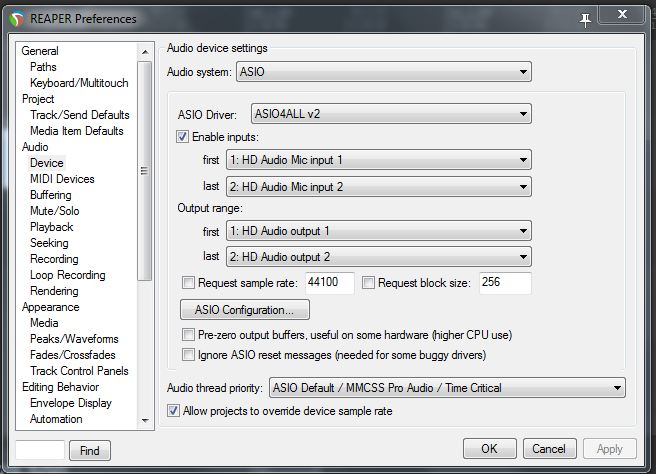This screenshot has height=474, width=656.
Task: Enable the Request sample rate checkbox
Action: [188, 283]
